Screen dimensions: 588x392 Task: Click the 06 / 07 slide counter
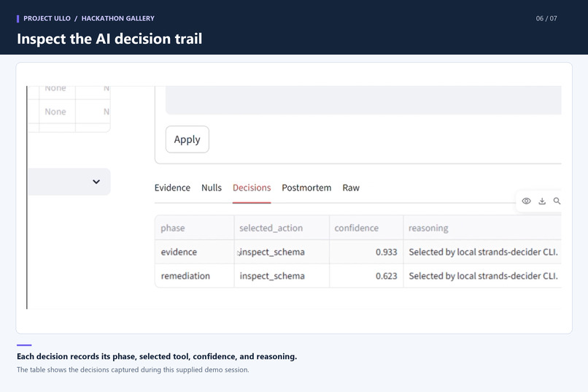pyautogui.click(x=546, y=18)
